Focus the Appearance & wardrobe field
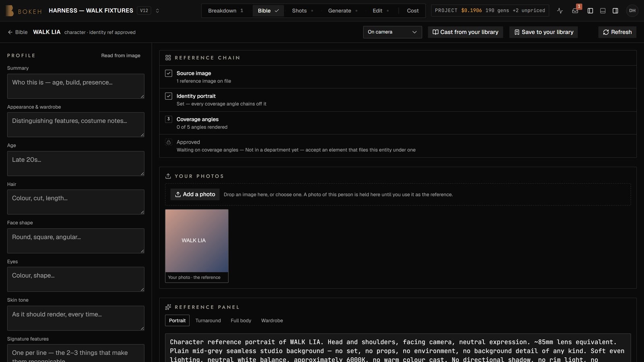This screenshot has width=644, height=362. coord(76,125)
